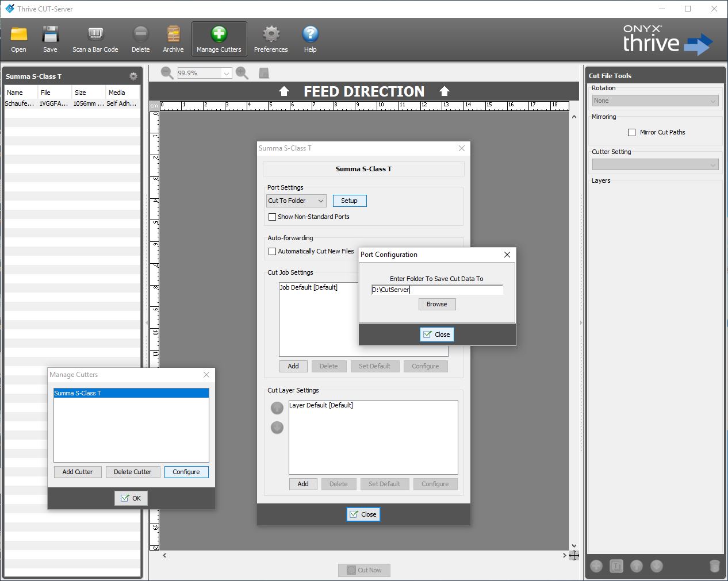Click the Delete Cutter button

point(133,472)
